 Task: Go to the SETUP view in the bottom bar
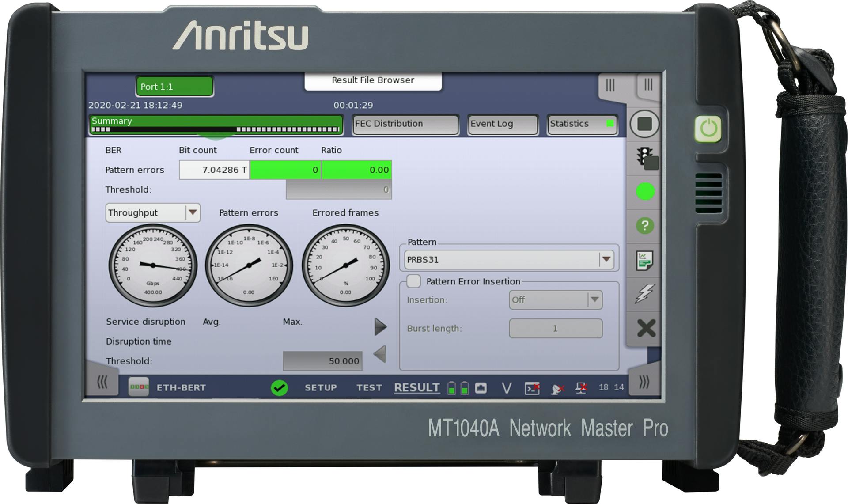[321, 387]
